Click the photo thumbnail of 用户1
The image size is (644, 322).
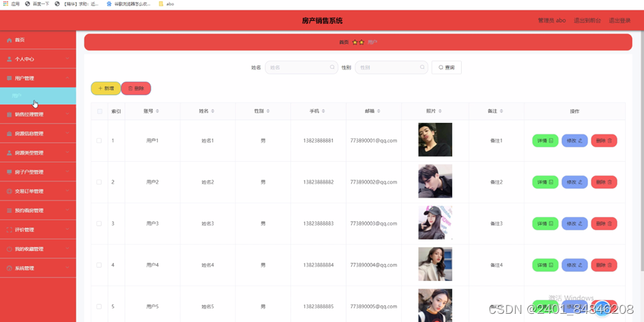click(x=435, y=140)
